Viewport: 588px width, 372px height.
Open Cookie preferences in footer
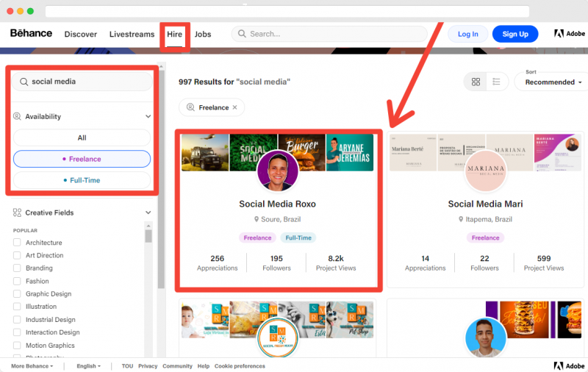pos(240,366)
